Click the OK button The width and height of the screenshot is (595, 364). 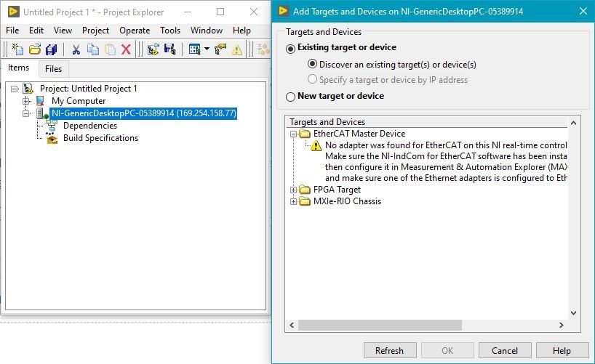pyautogui.click(x=447, y=351)
